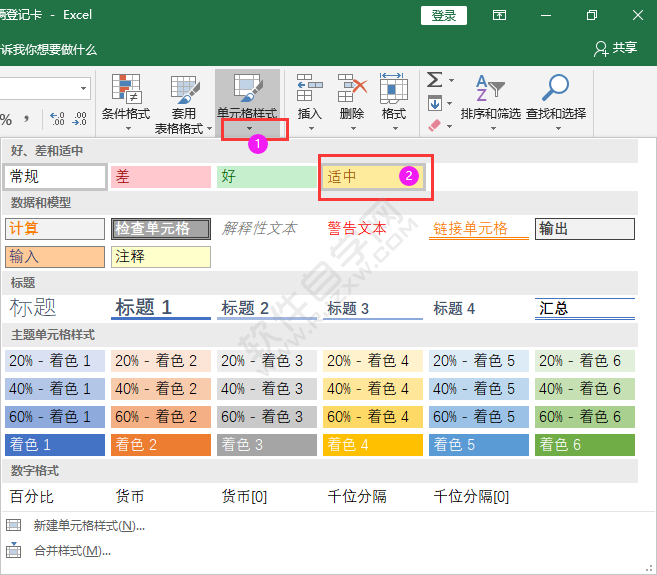Click the 登录 sign-in button
Screen dimensions: 657x575
(444, 16)
